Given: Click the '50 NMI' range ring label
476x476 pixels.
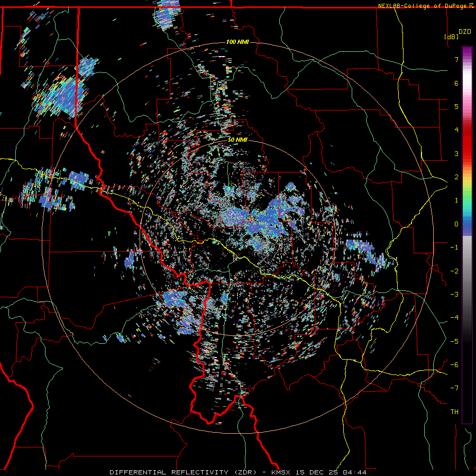Looking at the screenshot, I should [237, 140].
